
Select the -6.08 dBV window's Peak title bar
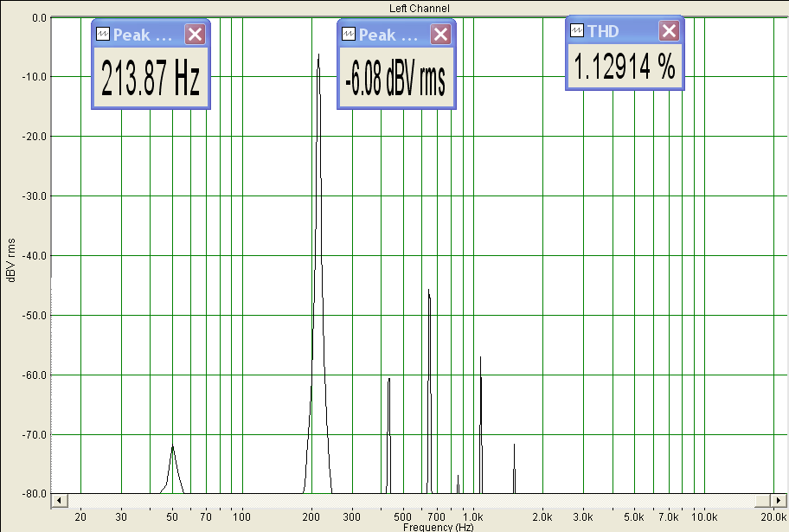(x=396, y=35)
